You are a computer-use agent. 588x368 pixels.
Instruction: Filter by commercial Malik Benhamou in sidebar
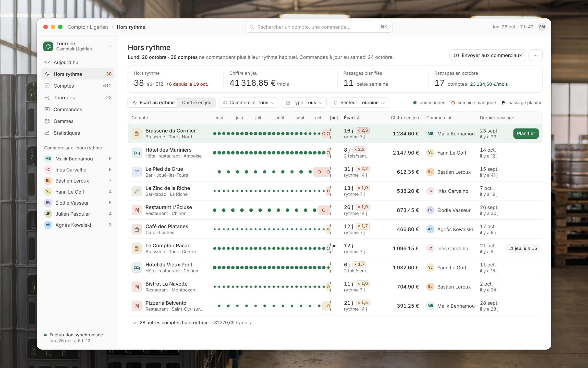pos(78,159)
